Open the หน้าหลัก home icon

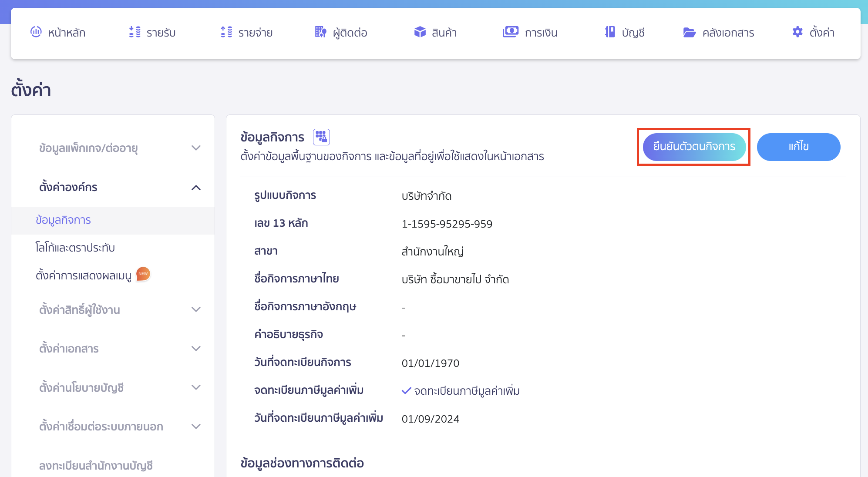coord(37,32)
